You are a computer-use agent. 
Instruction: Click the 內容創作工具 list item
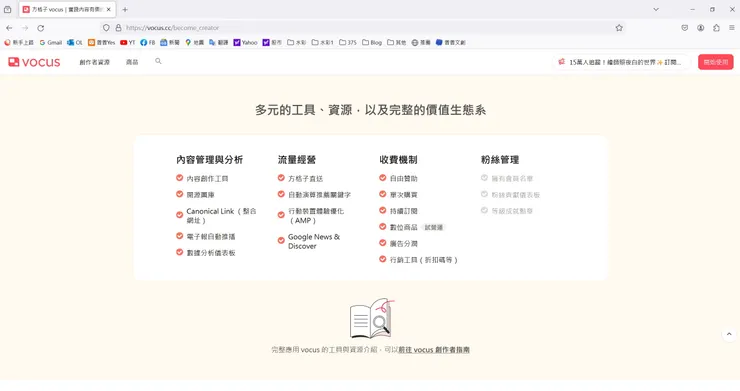point(207,178)
